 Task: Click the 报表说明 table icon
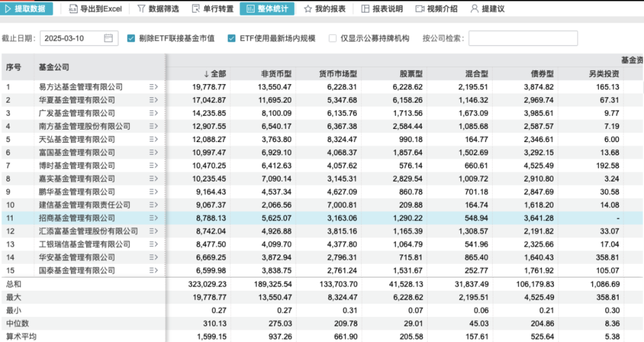[x=365, y=9]
